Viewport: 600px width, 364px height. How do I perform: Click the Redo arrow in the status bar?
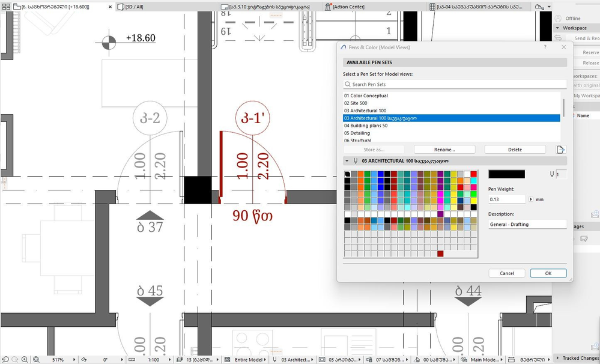[15, 359]
